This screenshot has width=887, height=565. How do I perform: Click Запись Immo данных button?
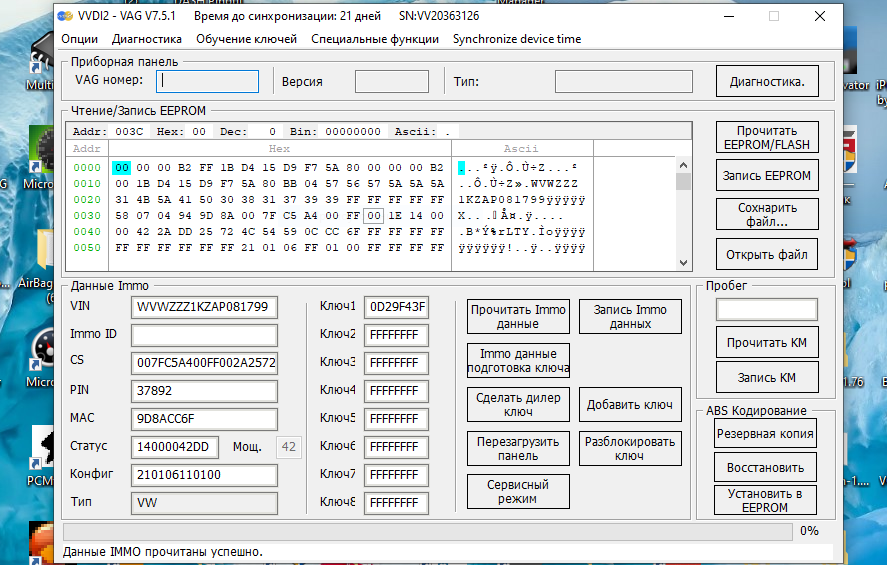click(630, 317)
